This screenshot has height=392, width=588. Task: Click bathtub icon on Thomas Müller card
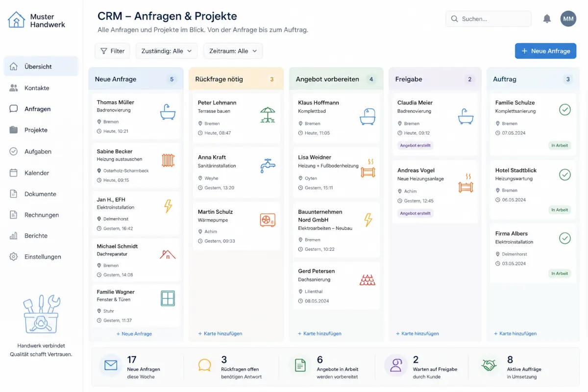click(168, 112)
